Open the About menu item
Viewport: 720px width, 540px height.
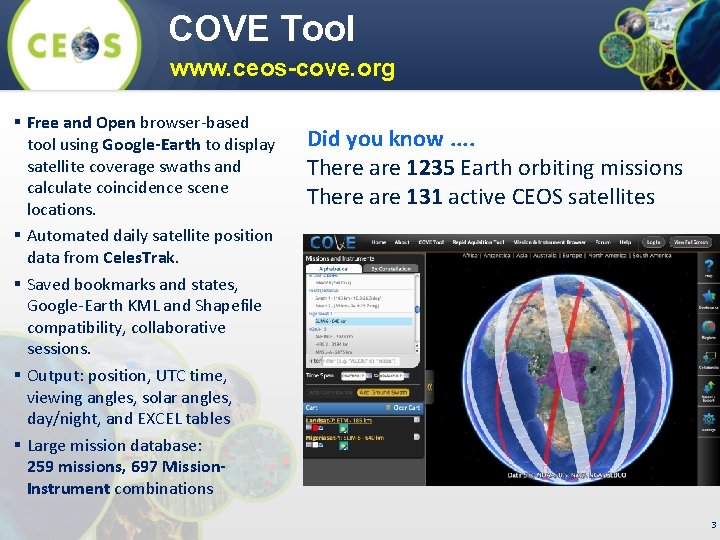point(402,242)
